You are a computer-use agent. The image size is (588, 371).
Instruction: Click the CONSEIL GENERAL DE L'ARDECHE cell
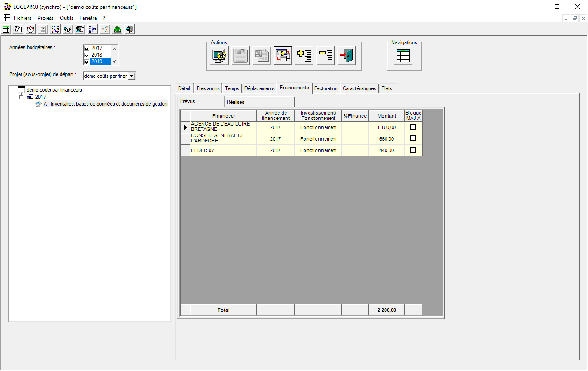[223, 139]
